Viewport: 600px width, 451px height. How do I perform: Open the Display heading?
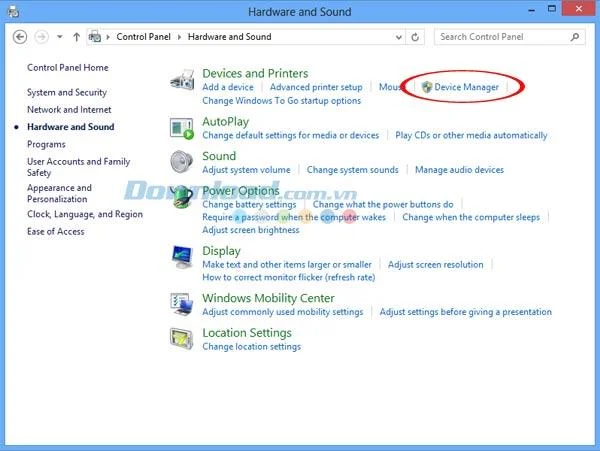coord(222,251)
